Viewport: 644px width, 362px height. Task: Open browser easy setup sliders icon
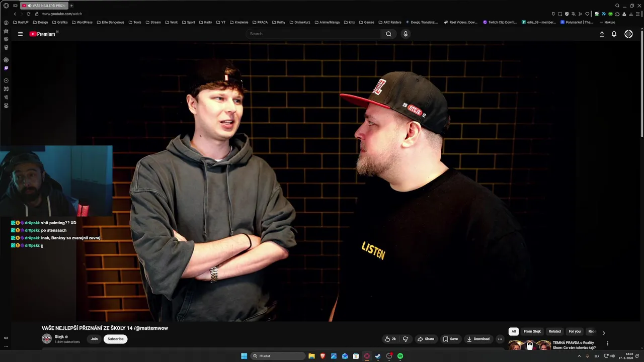pos(638,14)
